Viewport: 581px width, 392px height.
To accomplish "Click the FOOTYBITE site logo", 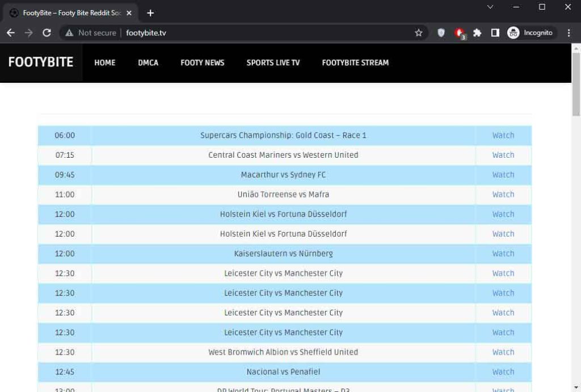I will click(41, 62).
